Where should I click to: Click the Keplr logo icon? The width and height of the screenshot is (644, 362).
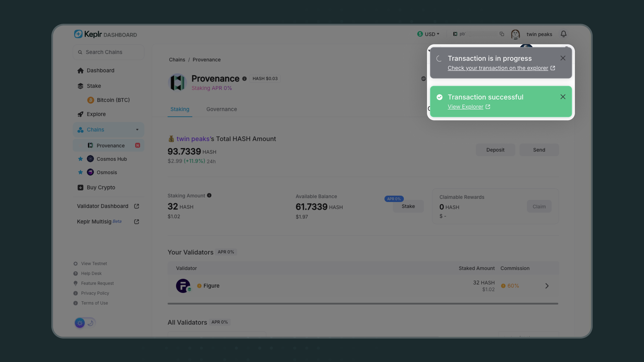78,34
